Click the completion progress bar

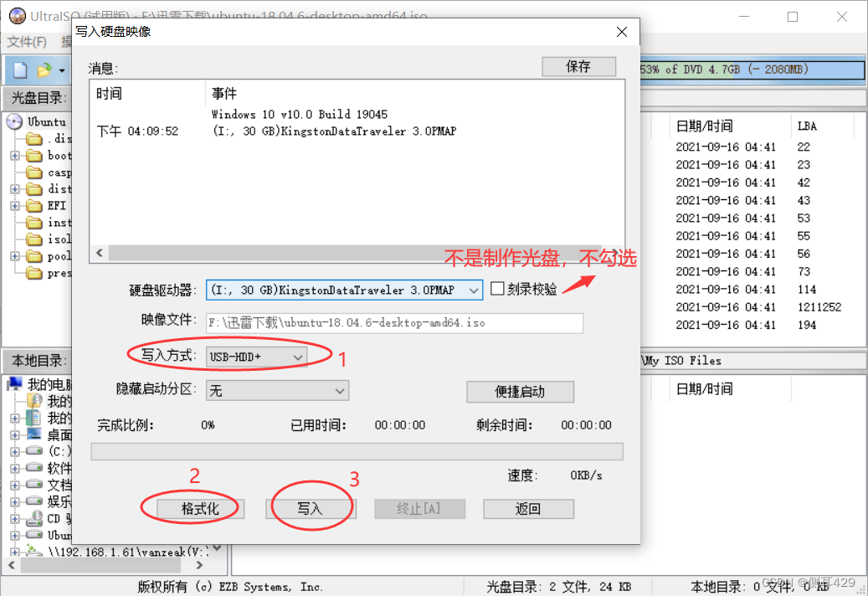point(357,451)
